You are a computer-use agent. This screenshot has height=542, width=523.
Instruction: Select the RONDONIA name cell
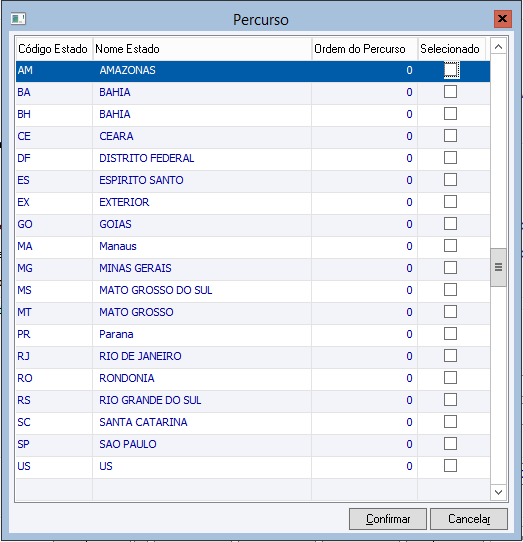[202, 379]
